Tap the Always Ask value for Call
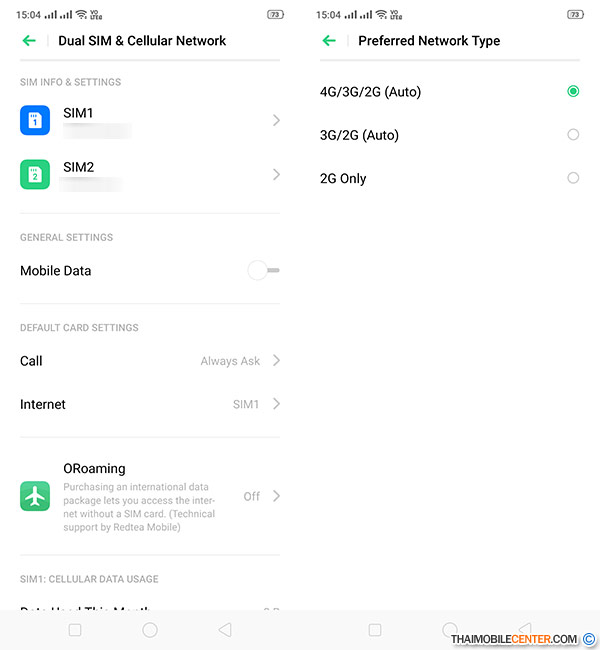Image resolution: width=600 pixels, height=650 pixels. [230, 361]
